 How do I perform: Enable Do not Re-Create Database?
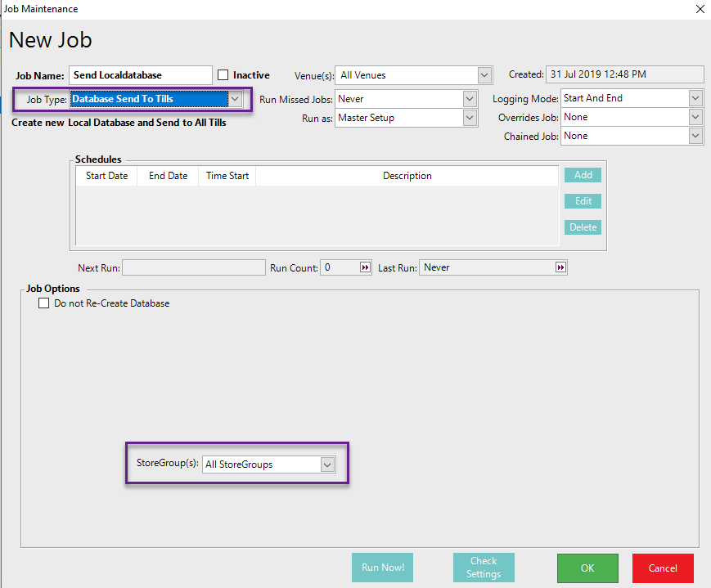(x=44, y=303)
